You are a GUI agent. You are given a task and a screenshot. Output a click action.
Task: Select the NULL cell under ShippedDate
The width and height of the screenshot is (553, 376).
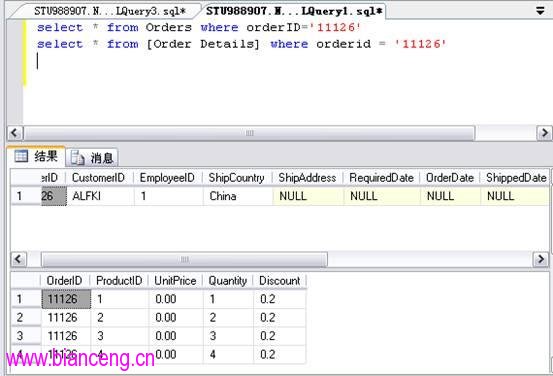[x=515, y=196]
